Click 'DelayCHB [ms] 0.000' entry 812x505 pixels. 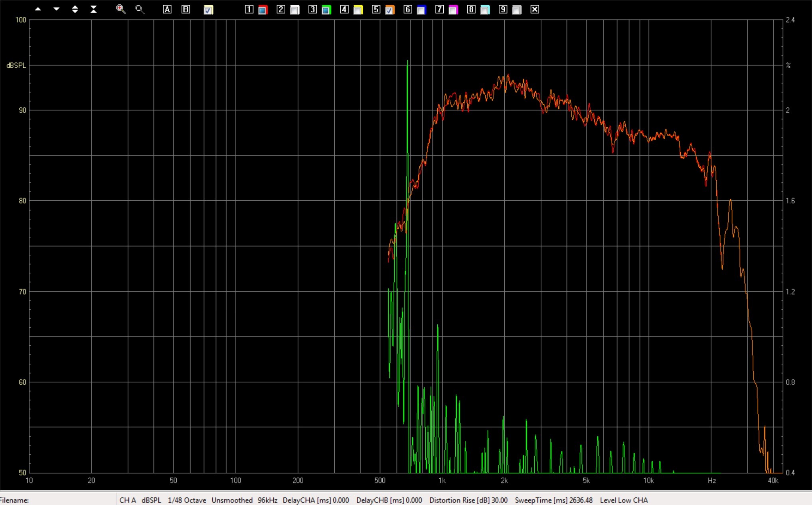pos(389,500)
